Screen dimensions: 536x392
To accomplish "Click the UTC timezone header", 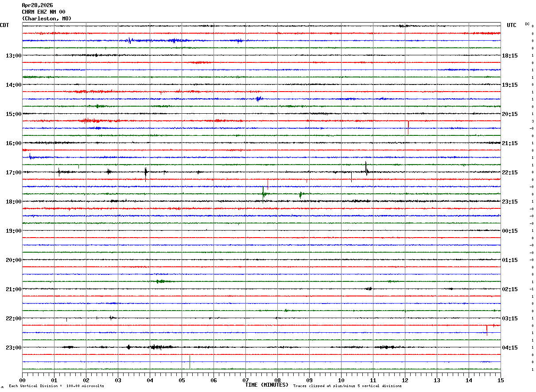I will pyautogui.click(x=512, y=25).
